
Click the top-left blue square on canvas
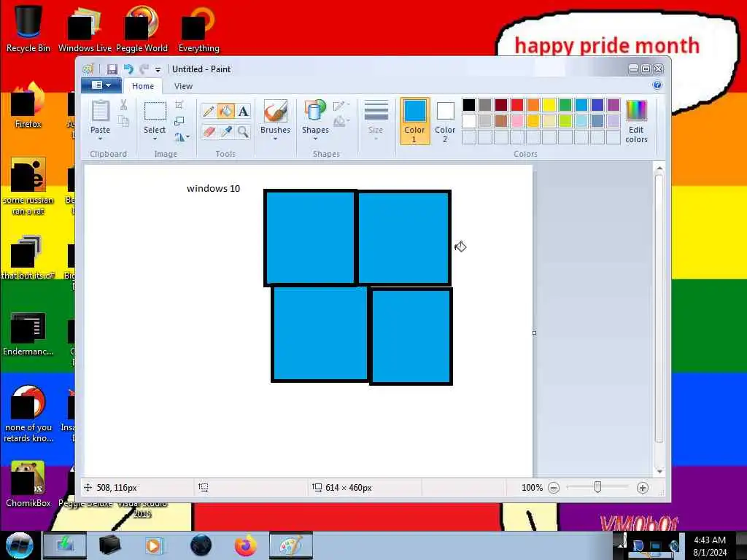pyautogui.click(x=309, y=237)
